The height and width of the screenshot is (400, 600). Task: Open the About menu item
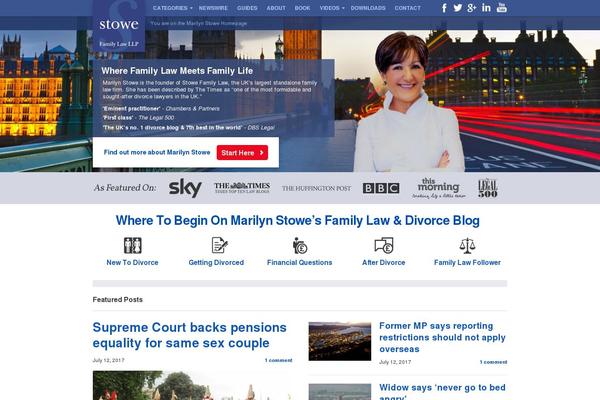tap(276, 8)
